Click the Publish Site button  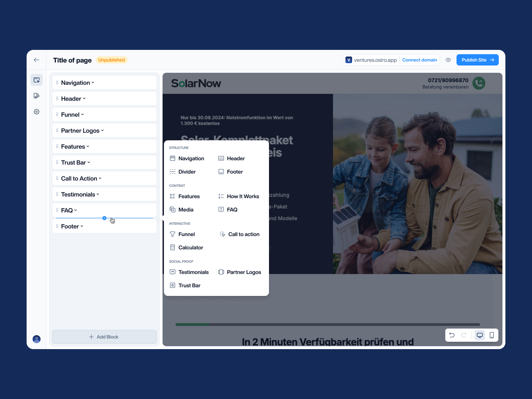(x=477, y=60)
